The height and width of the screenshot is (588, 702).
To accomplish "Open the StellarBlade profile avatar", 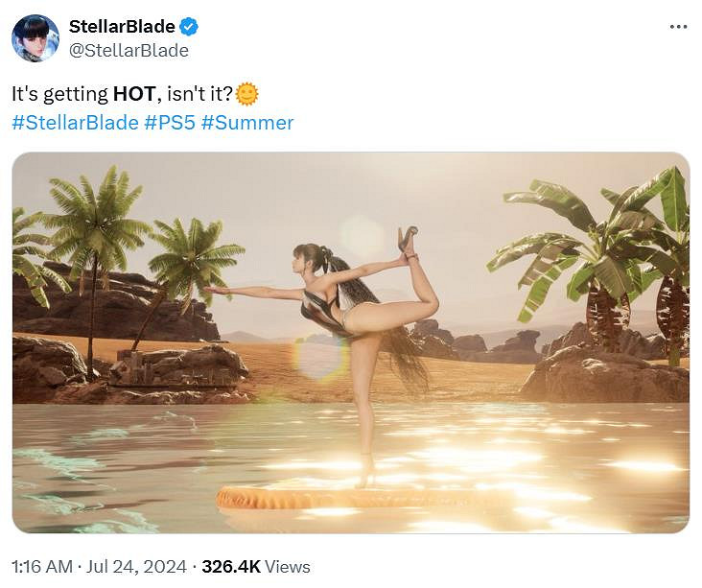I will 35,38.
